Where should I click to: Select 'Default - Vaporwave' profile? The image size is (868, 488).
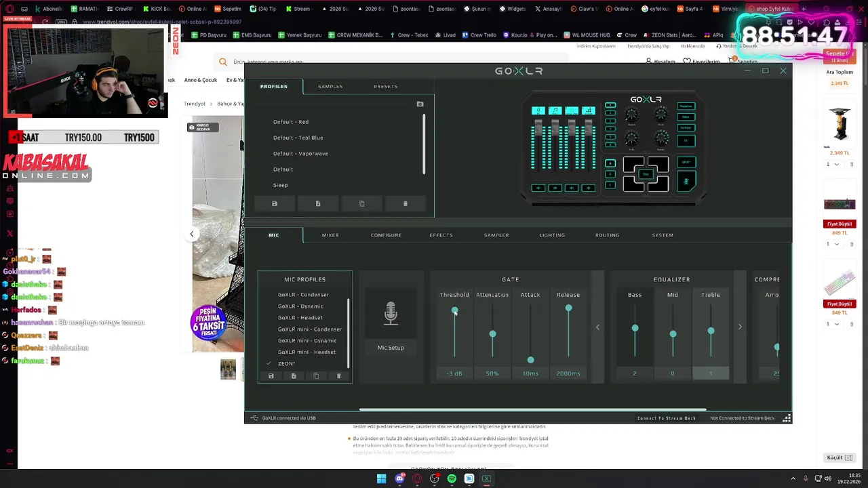pos(300,153)
